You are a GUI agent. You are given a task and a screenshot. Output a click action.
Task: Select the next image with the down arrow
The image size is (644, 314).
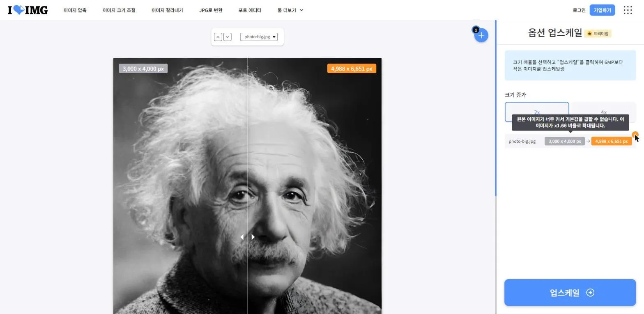coord(227,37)
